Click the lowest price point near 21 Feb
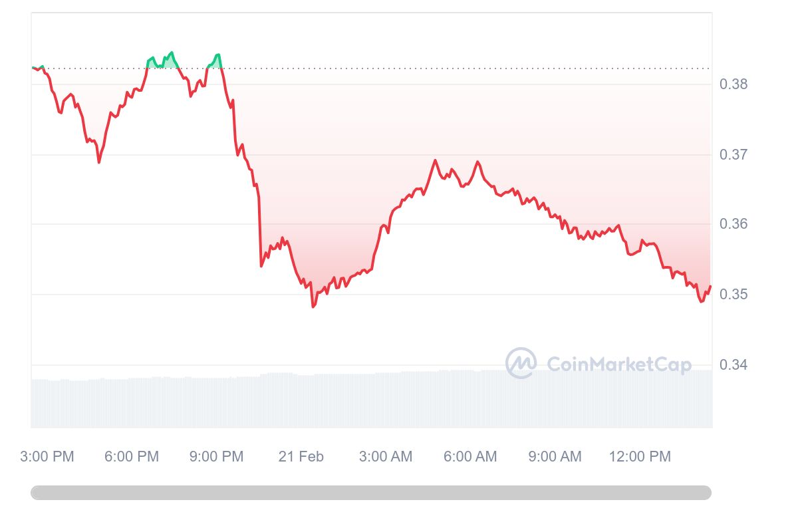 click(313, 306)
